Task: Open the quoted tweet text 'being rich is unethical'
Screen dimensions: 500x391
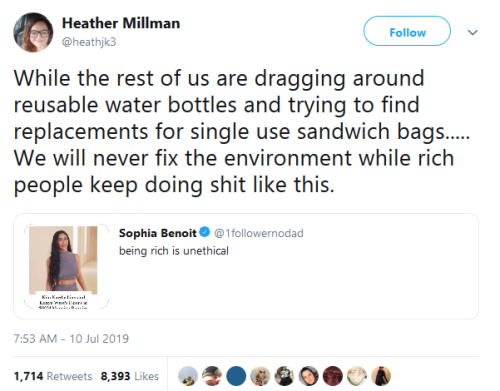Action: pyautogui.click(x=174, y=251)
